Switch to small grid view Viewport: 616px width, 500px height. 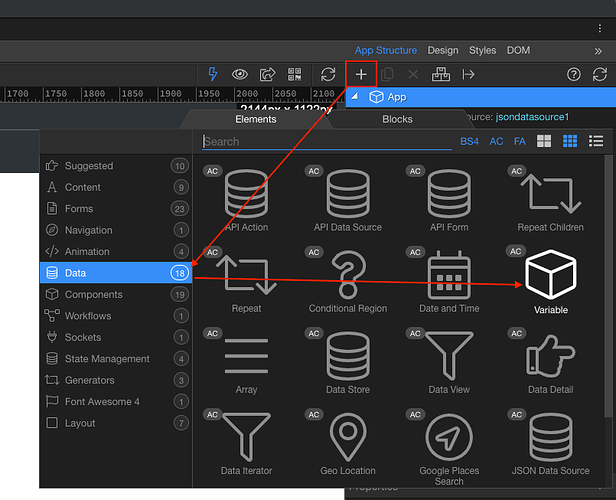[570, 141]
